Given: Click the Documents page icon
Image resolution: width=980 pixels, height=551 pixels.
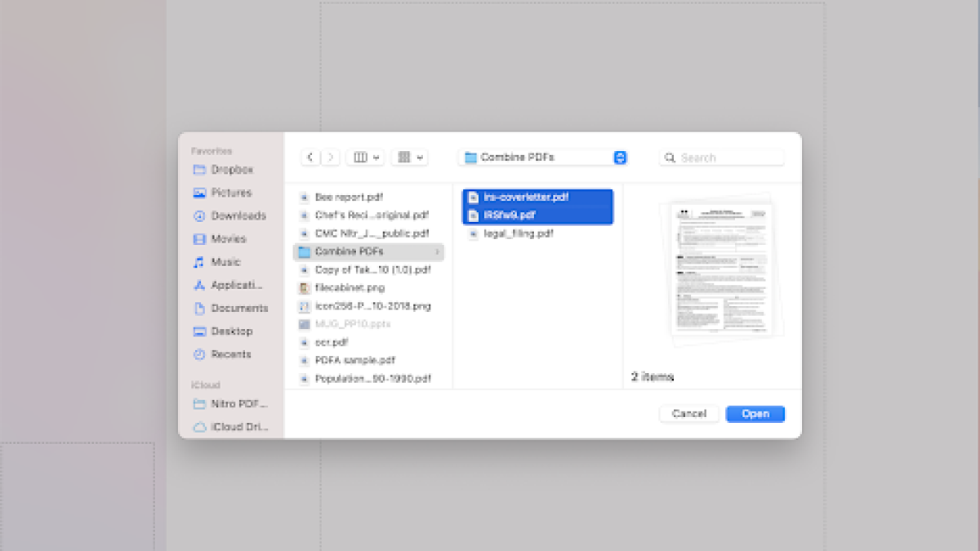Looking at the screenshot, I should point(199,309).
